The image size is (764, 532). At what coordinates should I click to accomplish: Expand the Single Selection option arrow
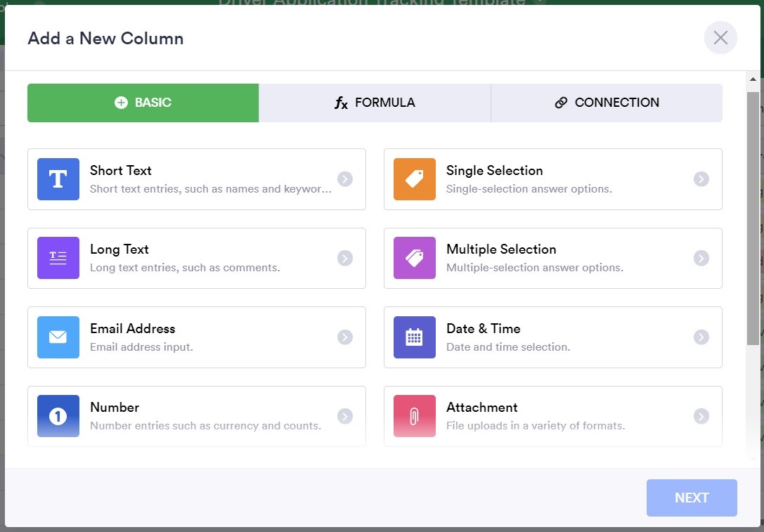(701, 179)
